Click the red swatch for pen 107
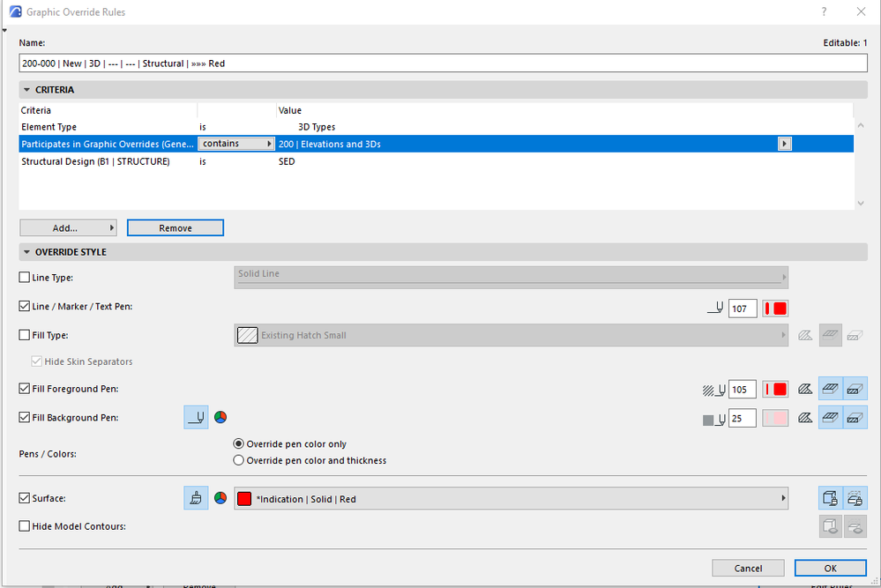 (x=775, y=309)
